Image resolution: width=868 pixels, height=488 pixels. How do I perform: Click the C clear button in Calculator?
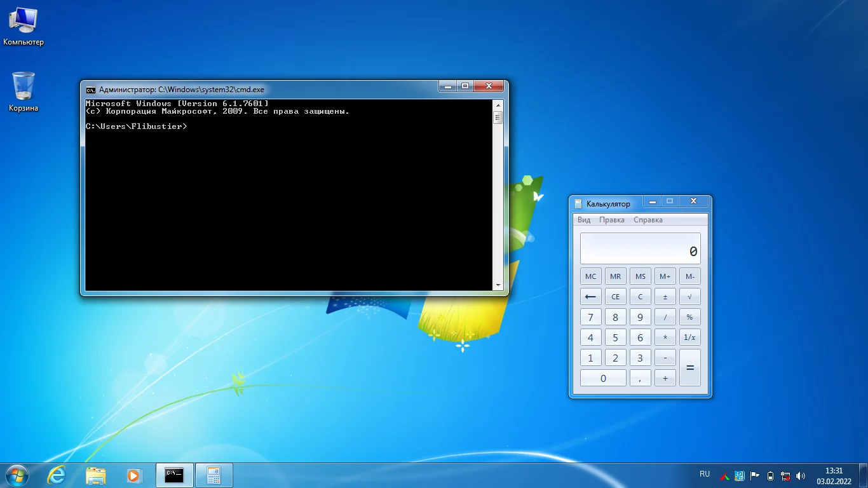click(640, 297)
